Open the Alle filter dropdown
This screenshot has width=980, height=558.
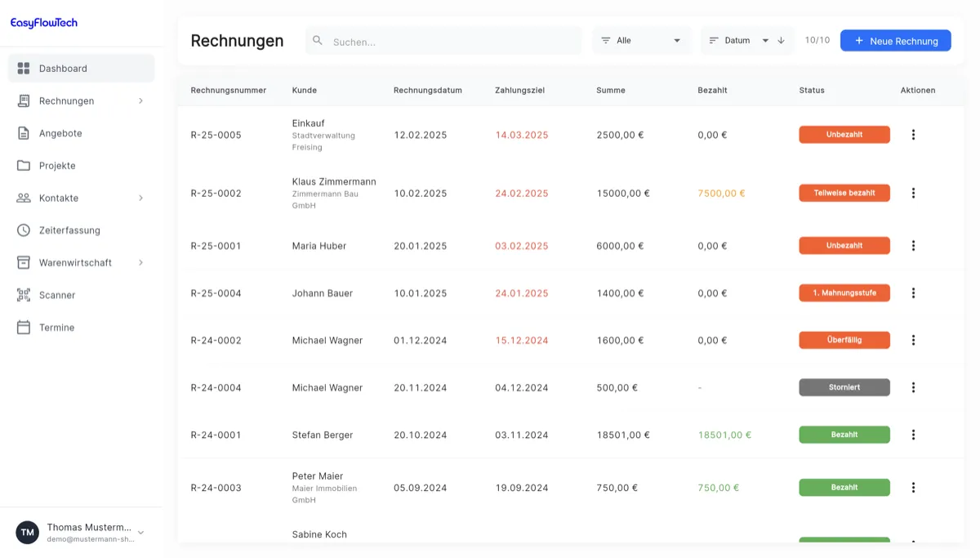[x=641, y=41]
